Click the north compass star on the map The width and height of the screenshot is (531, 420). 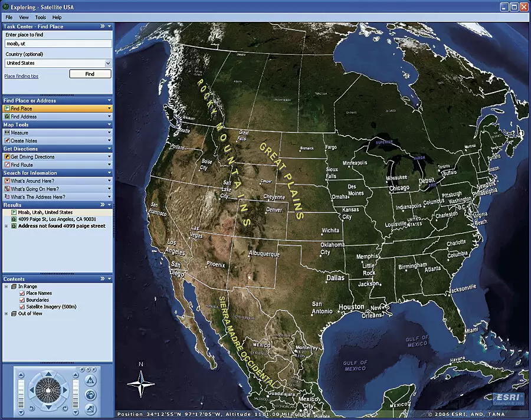tap(141, 384)
